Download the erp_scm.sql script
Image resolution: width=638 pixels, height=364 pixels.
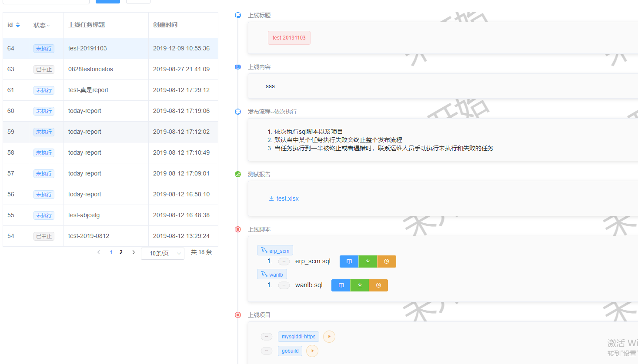pyautogui.click(x=368, y=261)
